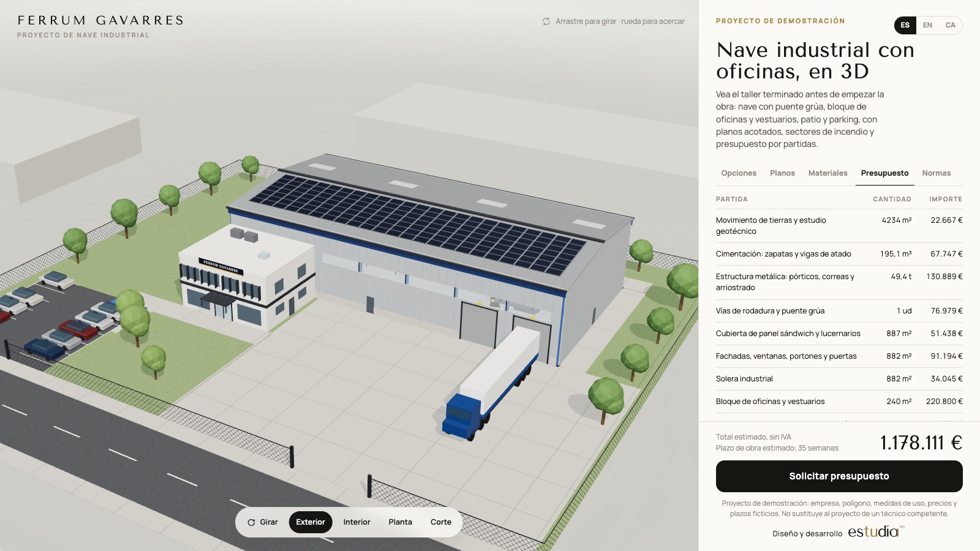This screenshot has height=551, width=980.
Task: Click the CANTIDAD column header
Action: coord(892,200)
